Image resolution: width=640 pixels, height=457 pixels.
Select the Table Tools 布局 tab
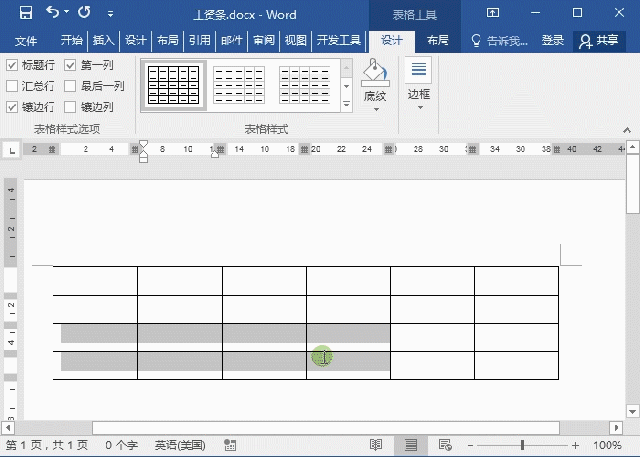[438, 40]
